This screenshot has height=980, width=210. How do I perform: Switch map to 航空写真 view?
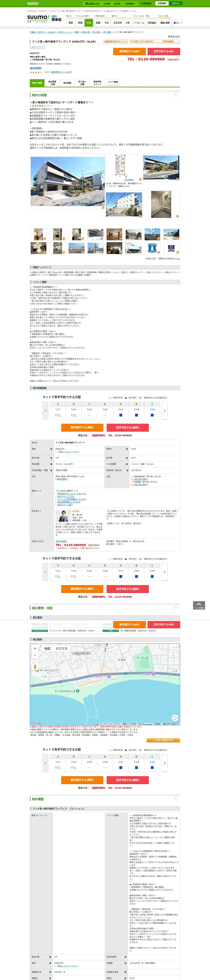pyautogui.click(x=62, y=649)
